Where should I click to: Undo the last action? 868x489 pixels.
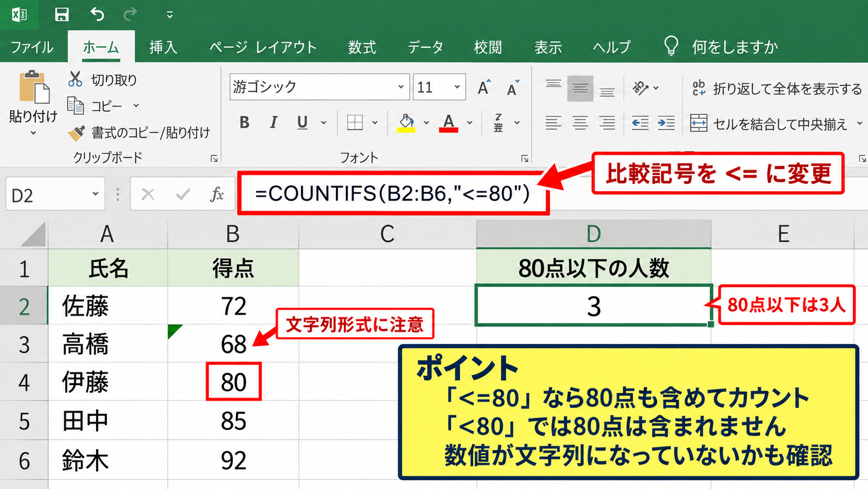click(x=97, y=14)
